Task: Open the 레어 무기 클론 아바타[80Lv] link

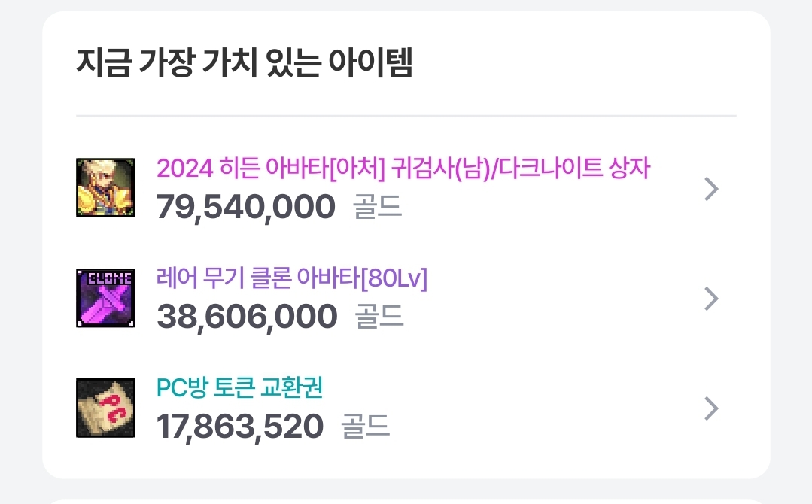Action: click(x=292, y=278)
